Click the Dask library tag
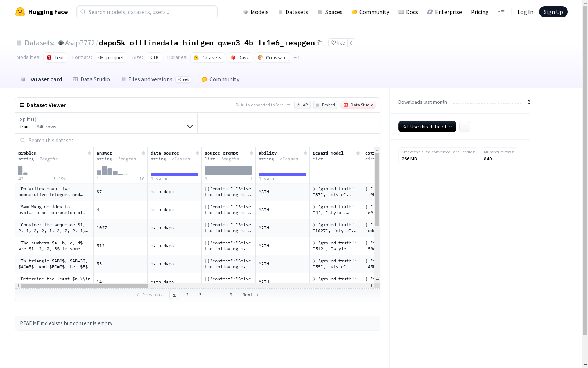The width and height of the screenshot is (588, 368). 240,57
